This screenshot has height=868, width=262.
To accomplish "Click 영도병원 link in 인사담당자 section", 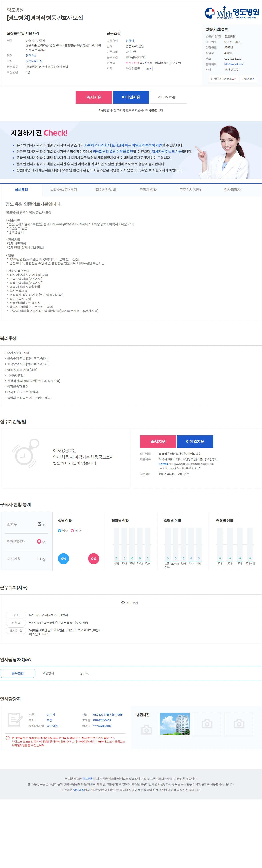I will coord(52,726).
